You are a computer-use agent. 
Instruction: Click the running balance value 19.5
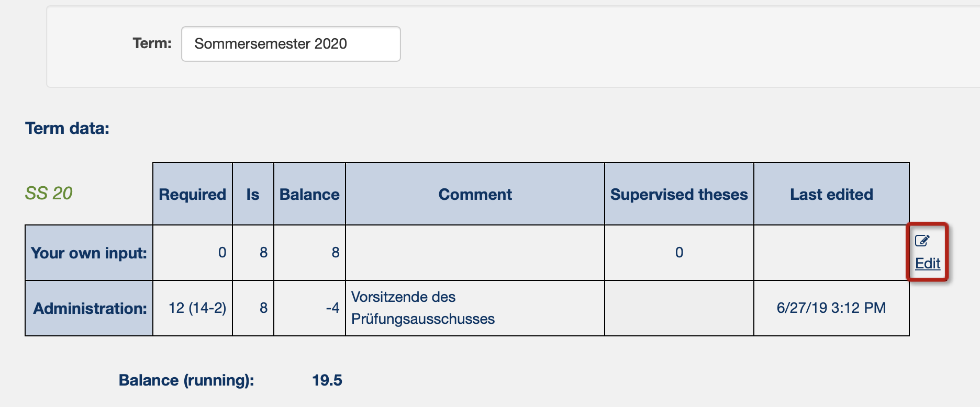[x=327, y=380]
